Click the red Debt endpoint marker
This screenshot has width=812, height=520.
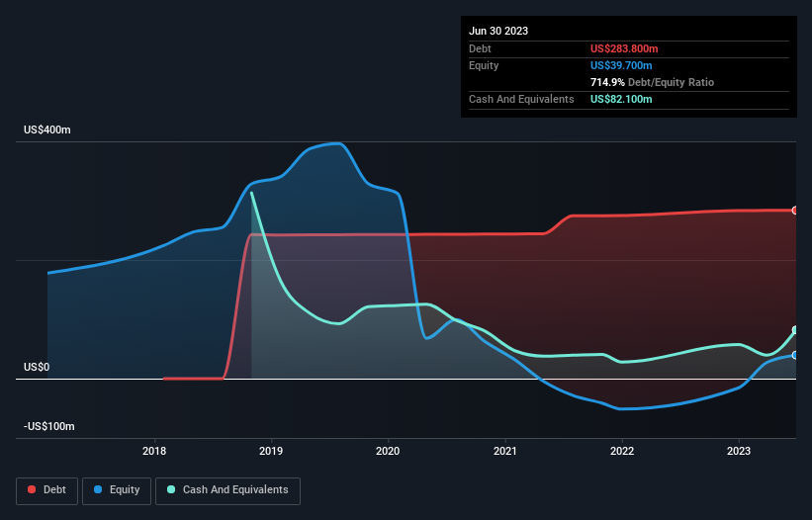pos(795,211)
